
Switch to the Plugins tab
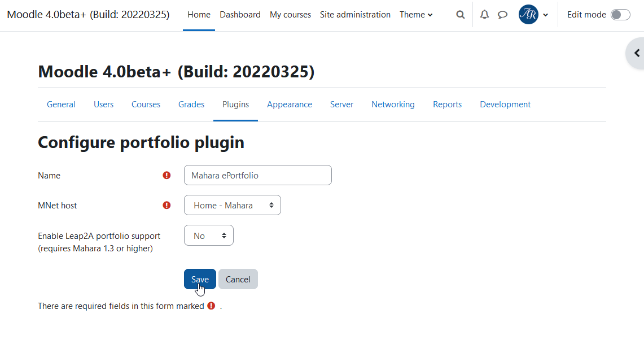(x=236, y=104)
